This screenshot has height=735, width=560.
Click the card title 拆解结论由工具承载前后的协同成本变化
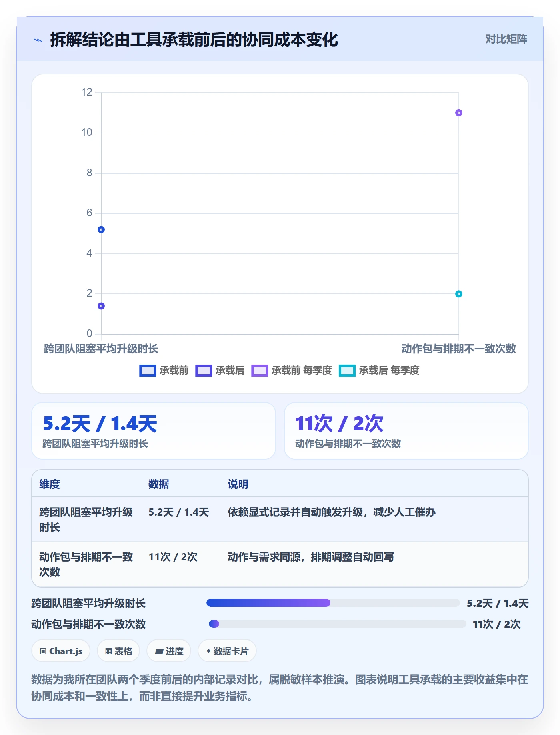point(194,40)
